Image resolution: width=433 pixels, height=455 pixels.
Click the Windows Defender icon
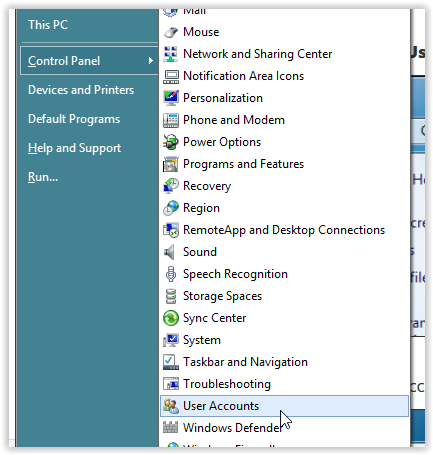[171, 427]
